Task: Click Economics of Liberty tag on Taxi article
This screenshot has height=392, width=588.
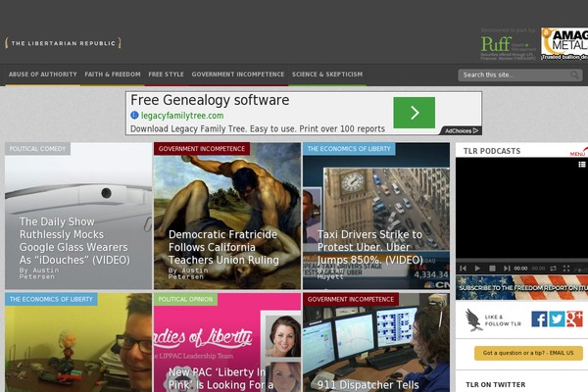Action: click(x=349, y=149)
